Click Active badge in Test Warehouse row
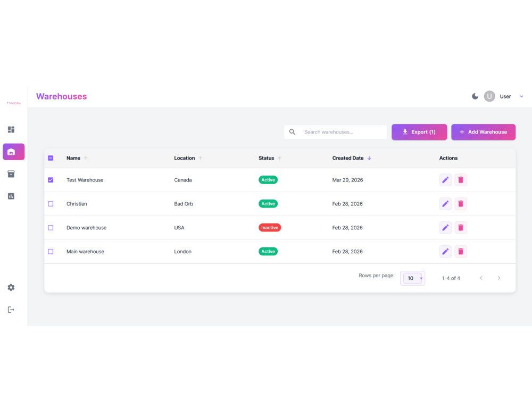532x399 pixels. [268, 180]
